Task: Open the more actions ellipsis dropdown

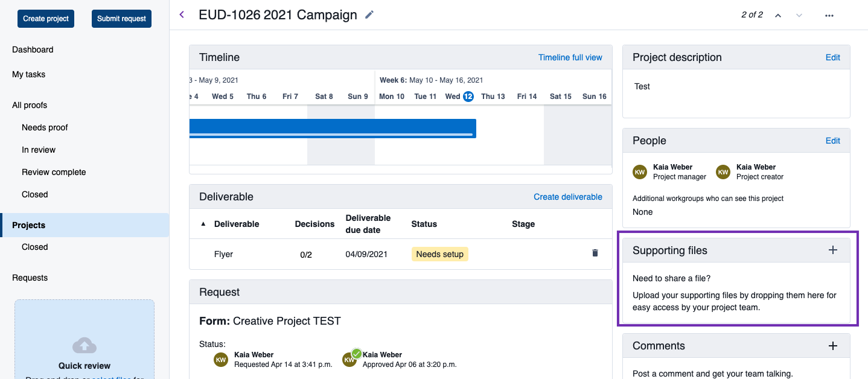Action: 829,15
